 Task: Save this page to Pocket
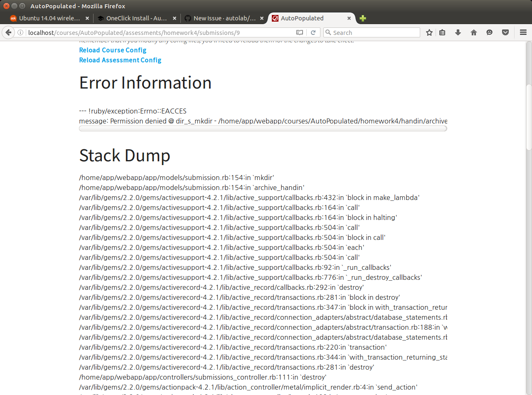click(505, 32)
